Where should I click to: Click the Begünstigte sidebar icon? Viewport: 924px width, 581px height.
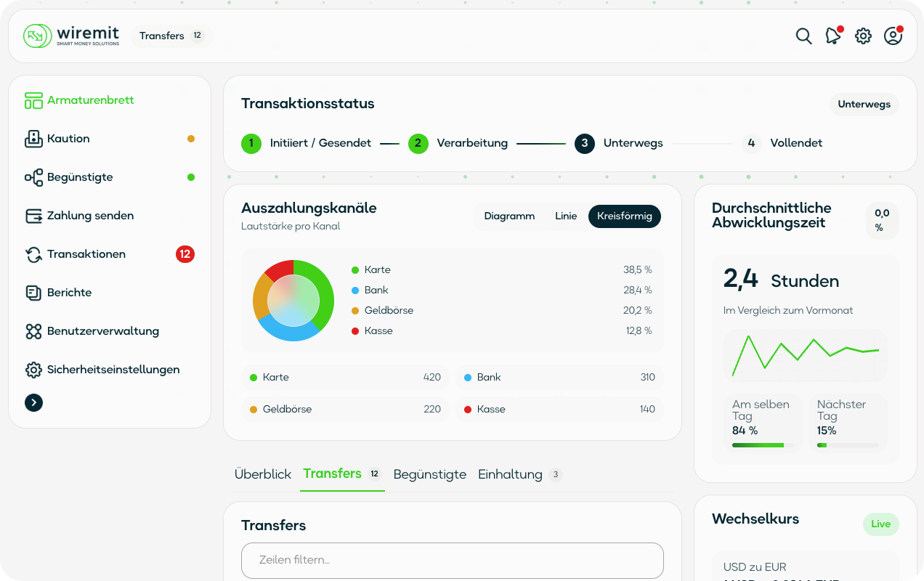pos(33,177)
